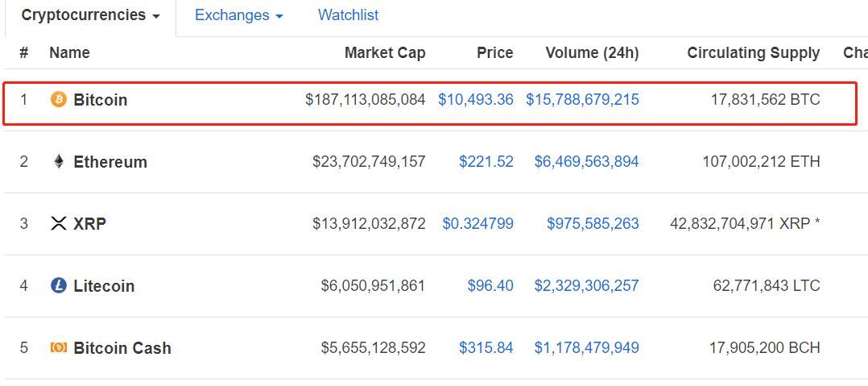Click the Bitcoin coin logo icon
The width and height of the screenshot is (868, 386).
point(58,100)
